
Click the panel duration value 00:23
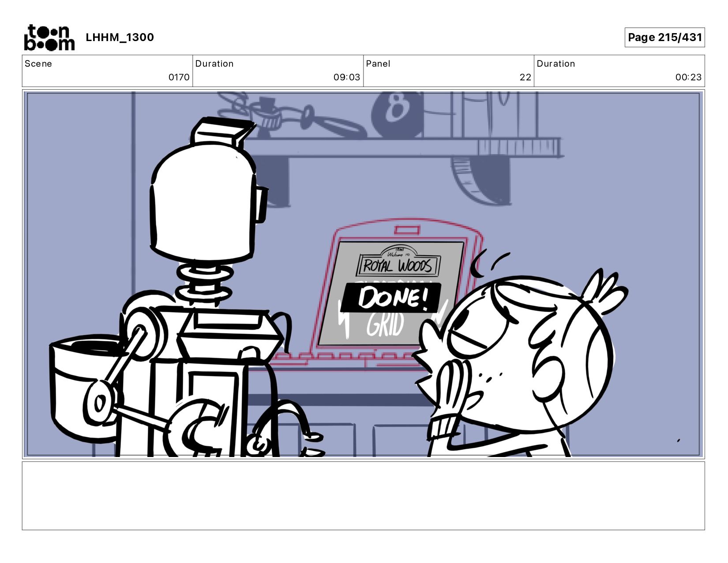688,77
